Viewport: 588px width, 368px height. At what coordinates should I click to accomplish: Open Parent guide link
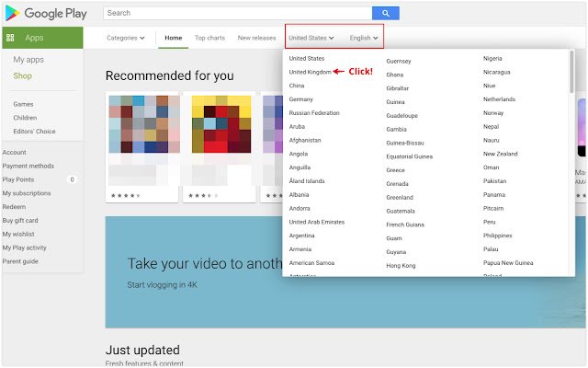[x=20, y=261]
